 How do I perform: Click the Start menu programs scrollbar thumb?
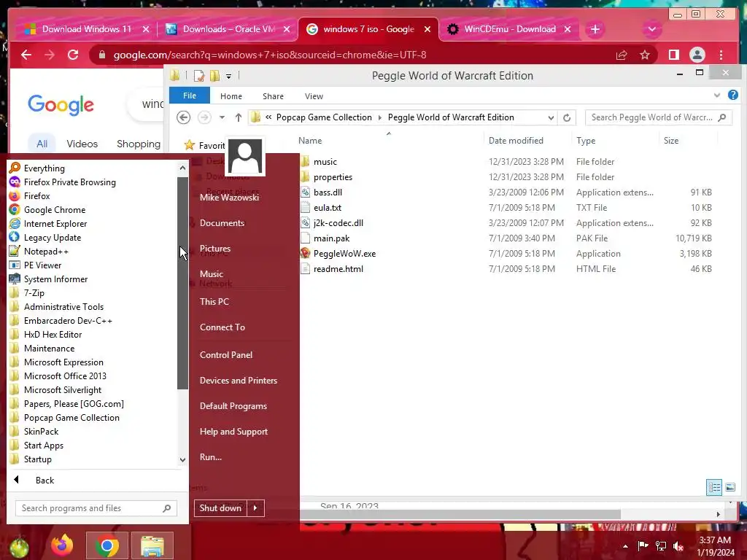coord(182,283)
